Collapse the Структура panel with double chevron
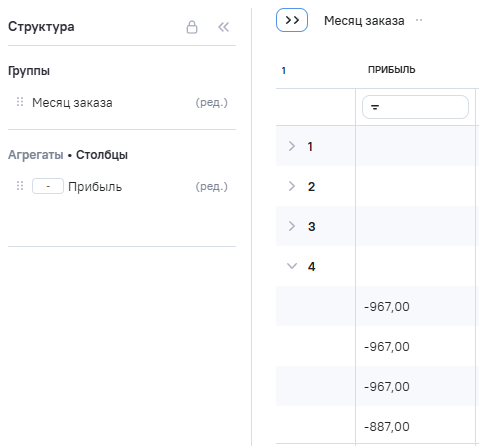The width and height of the screenshot is (479, 446). click(223, 27)
